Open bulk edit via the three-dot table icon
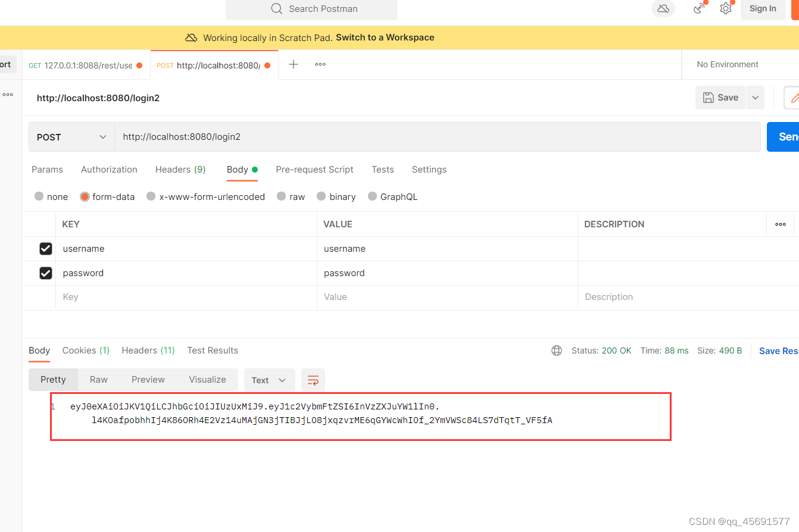Image resolution: width=799 pixels, height=532 pixels. point(780,224)
